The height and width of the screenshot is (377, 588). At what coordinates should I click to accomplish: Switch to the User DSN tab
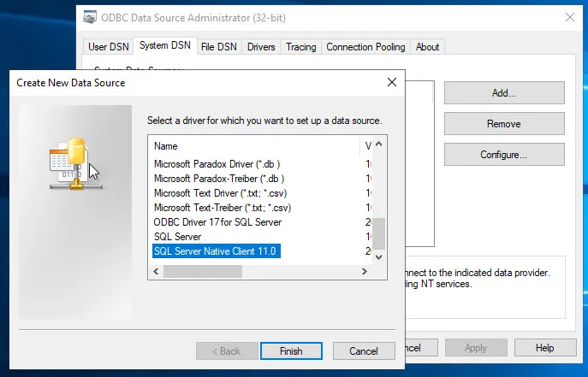point(109,47)
